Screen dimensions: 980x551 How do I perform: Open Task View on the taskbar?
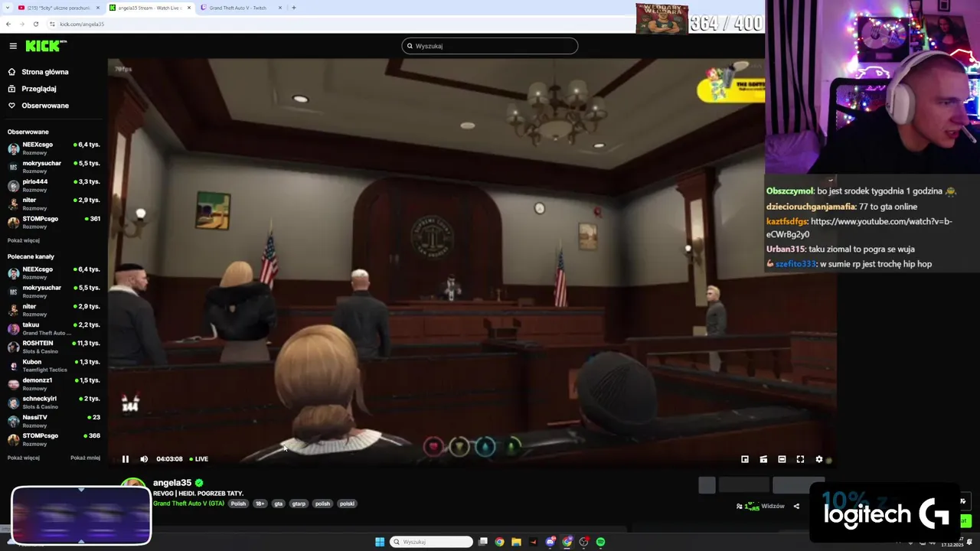pyautogui.click(x=483, y=542)
